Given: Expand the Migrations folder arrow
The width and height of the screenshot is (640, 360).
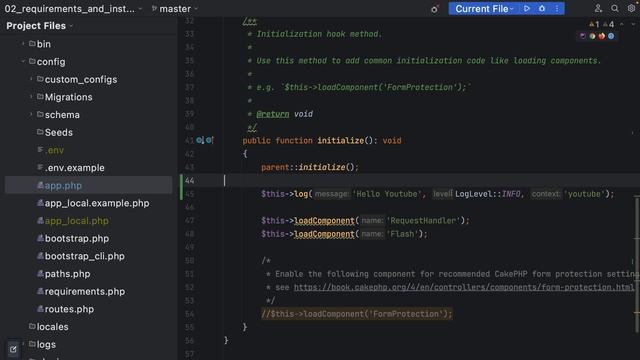Looking at the screenshot, I should click(x=31, y=97).
